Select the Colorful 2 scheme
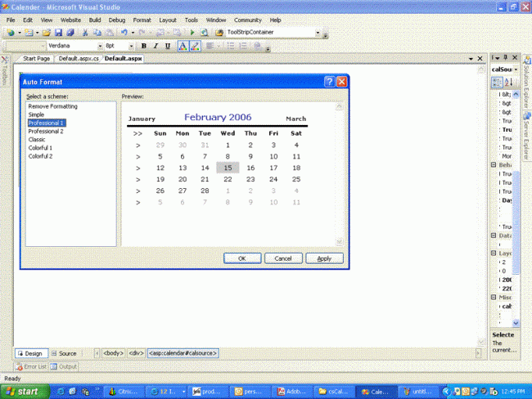The image size is (532, 399). point(40,156)
